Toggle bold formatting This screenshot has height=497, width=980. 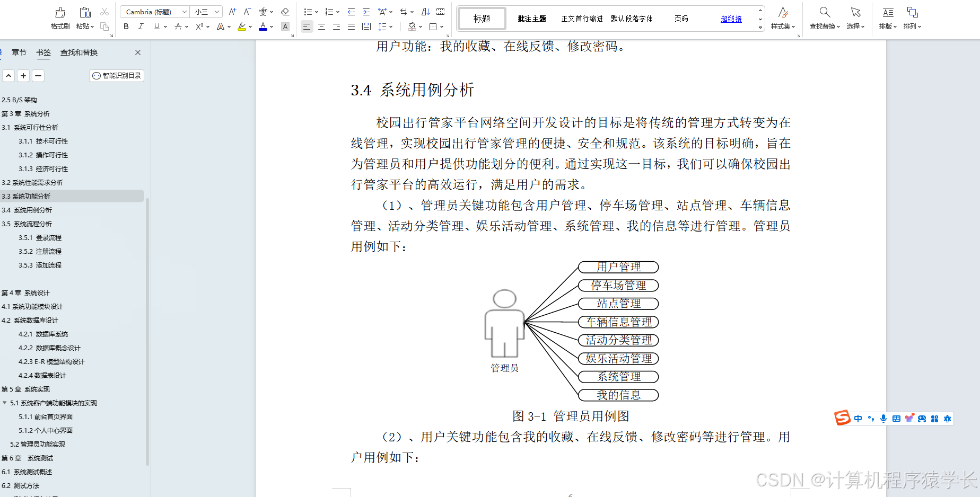tap(126, 26)
